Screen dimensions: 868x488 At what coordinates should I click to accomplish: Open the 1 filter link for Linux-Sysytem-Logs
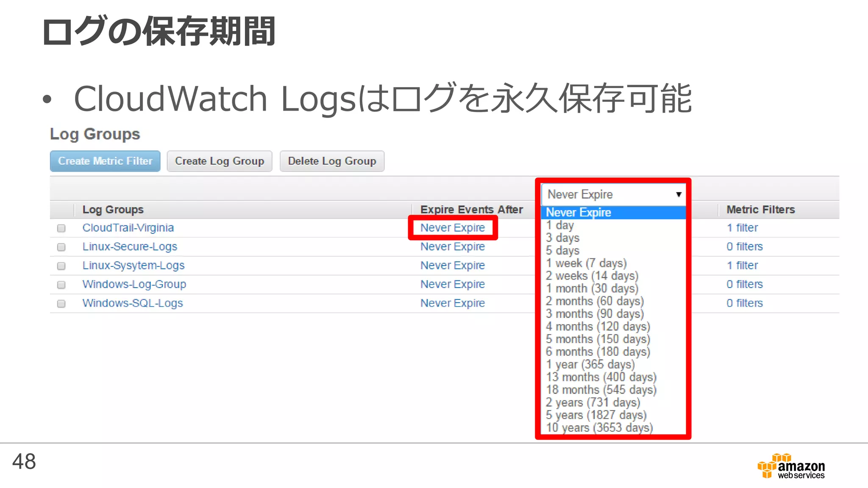(x=743, y=266)
